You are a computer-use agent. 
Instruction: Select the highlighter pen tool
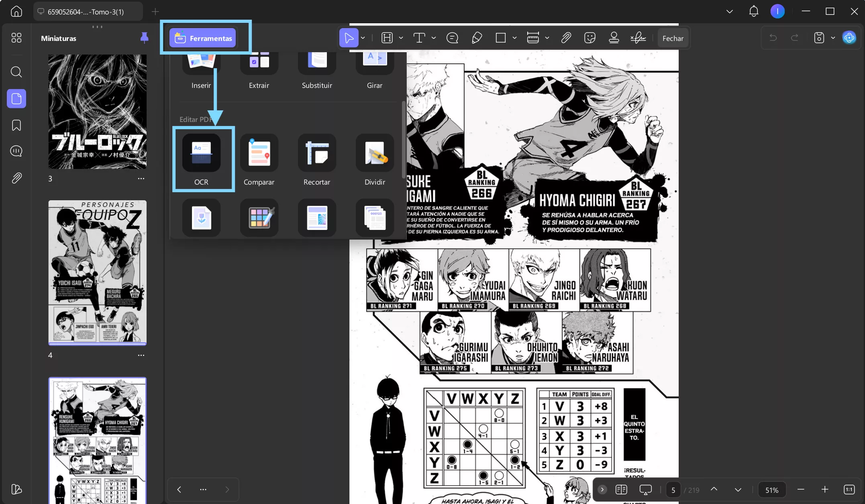477,38
